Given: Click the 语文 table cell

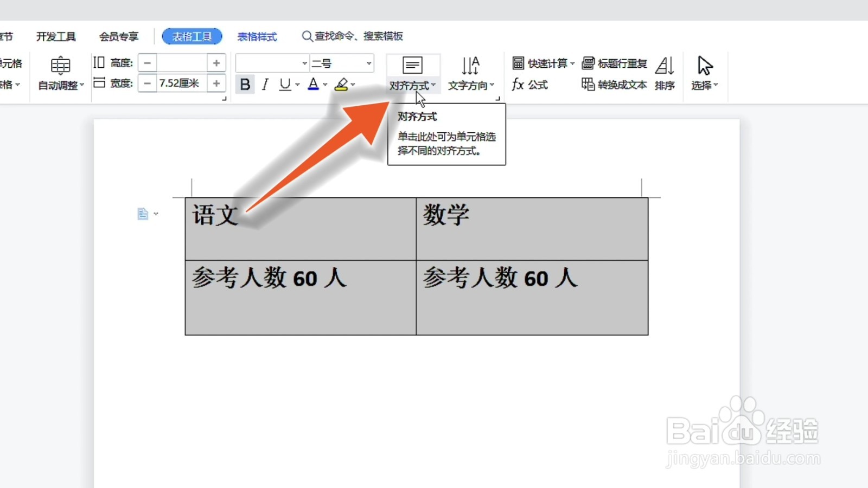Looking at the screenshot, I should 301,229.
